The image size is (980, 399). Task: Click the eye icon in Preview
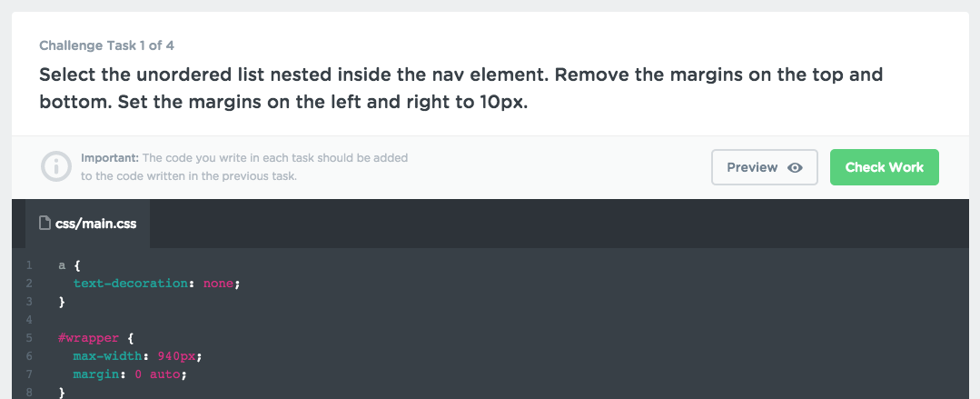[x=795, y=167]
